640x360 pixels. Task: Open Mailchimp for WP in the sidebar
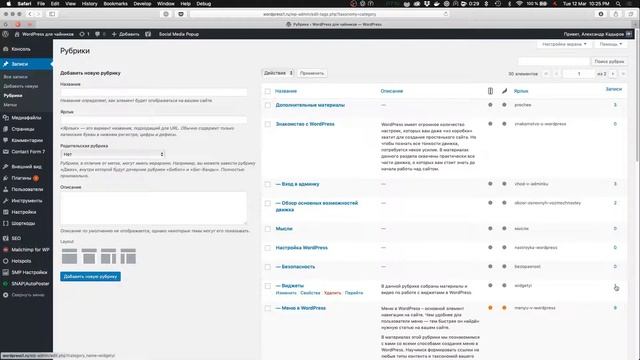[30, 249]
